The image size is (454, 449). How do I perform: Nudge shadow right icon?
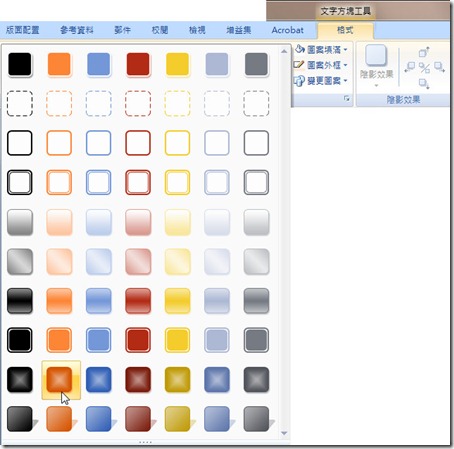point(439,68)
